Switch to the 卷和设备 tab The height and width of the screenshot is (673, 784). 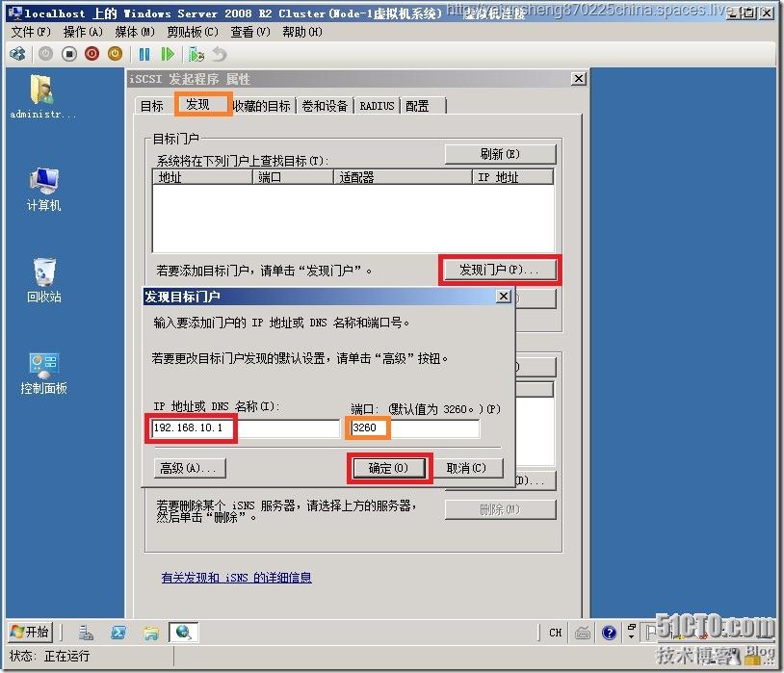tap(325, 106)
